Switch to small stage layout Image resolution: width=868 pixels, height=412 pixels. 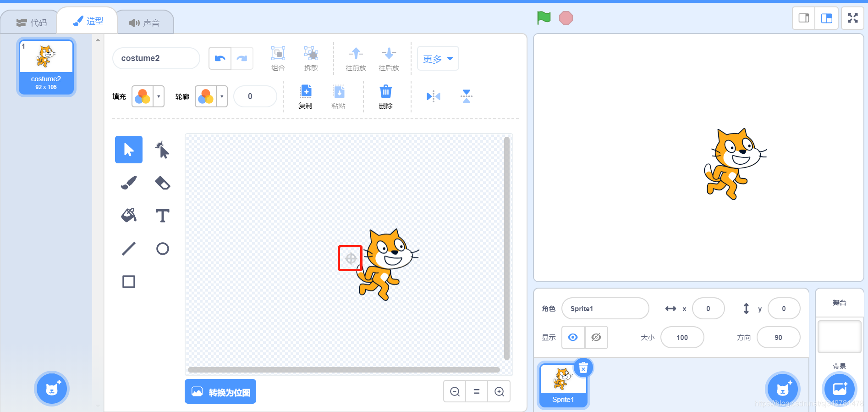coord(804,18)
